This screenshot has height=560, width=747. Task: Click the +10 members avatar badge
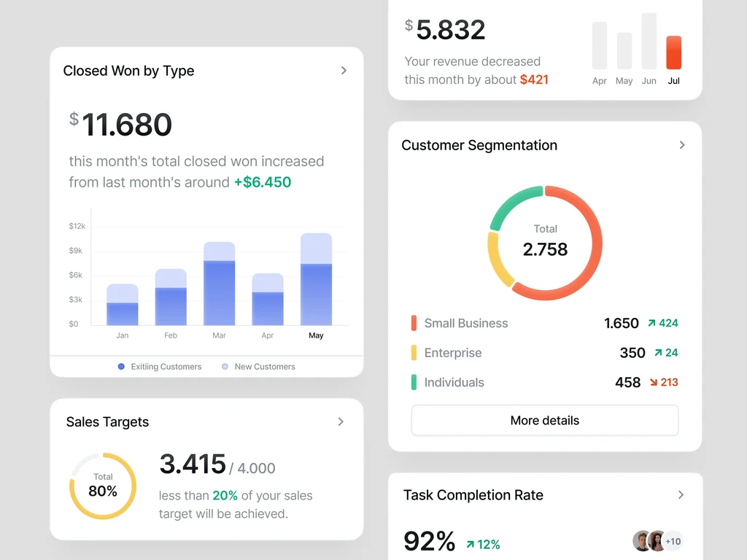click(673, 542)
